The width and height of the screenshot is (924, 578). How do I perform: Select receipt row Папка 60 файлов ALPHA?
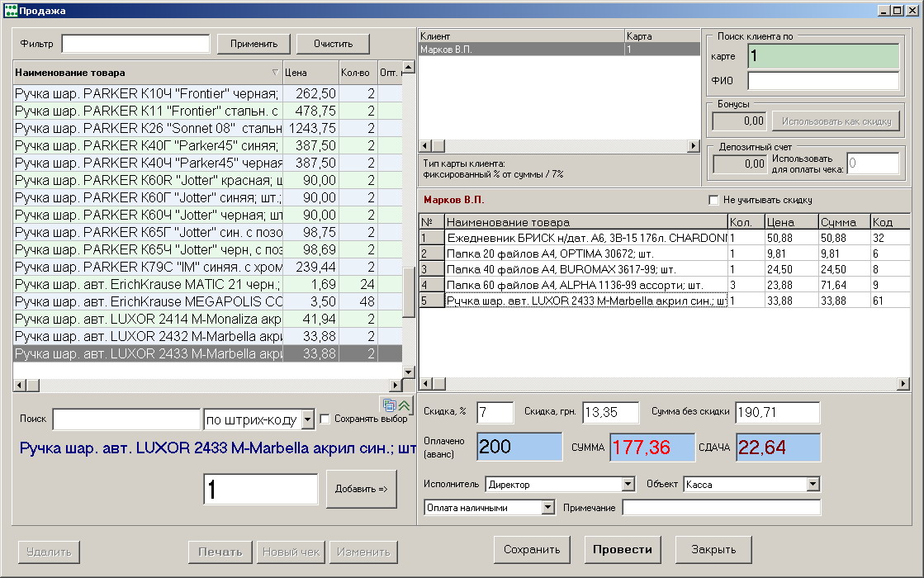[x=665, y=285]
